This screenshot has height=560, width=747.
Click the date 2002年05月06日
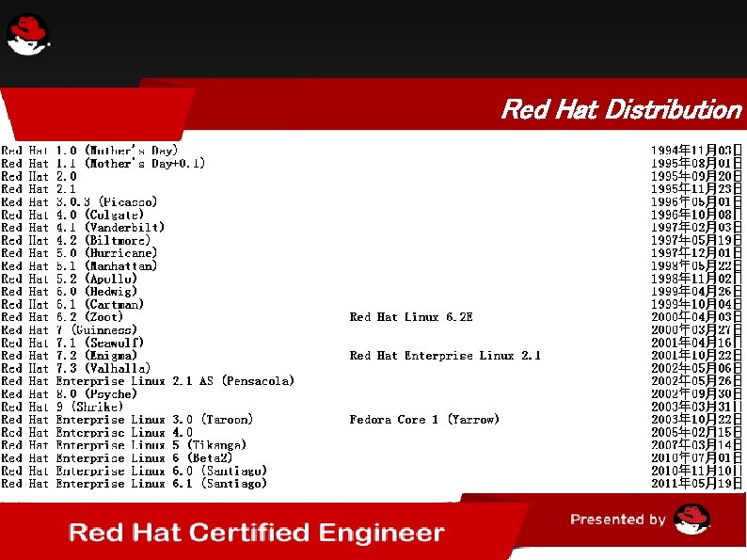point(696,368)
